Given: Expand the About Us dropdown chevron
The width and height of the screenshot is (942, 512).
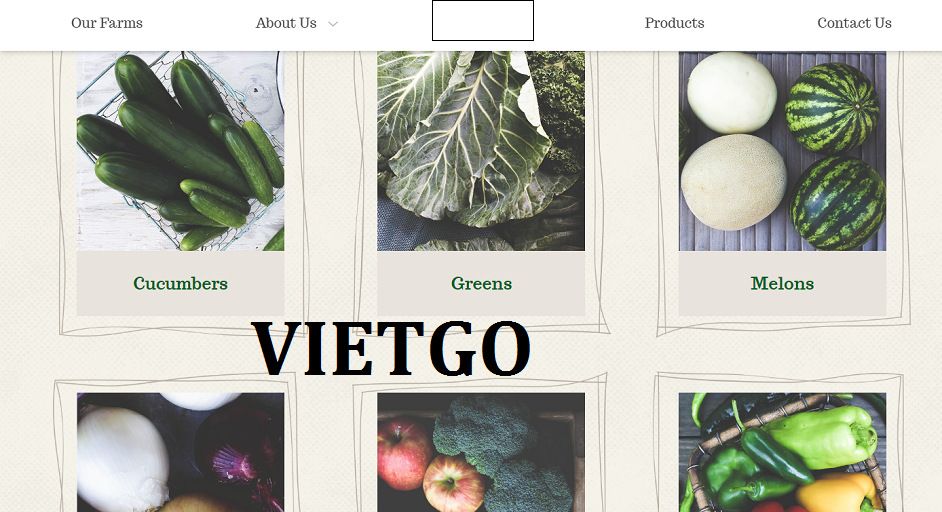Looking at the screenshot, I should [x=333, y=24].
